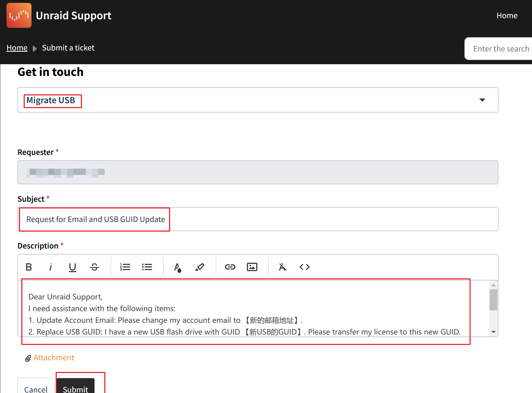Screen dimensions: 532x393
Task: Click the paperclip attachment icon
Action: pos(28,358)
